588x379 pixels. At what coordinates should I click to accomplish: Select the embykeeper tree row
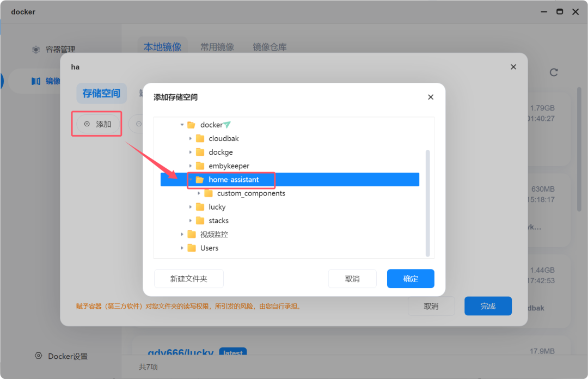[290, 166]
